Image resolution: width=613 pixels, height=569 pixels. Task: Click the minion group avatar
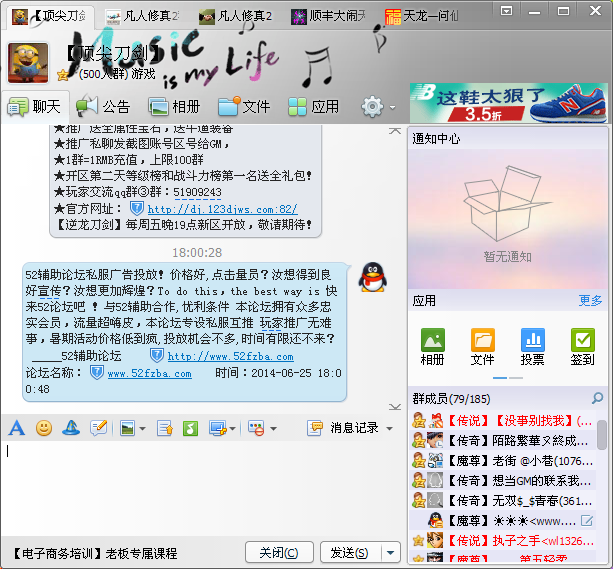pos(28,63)
